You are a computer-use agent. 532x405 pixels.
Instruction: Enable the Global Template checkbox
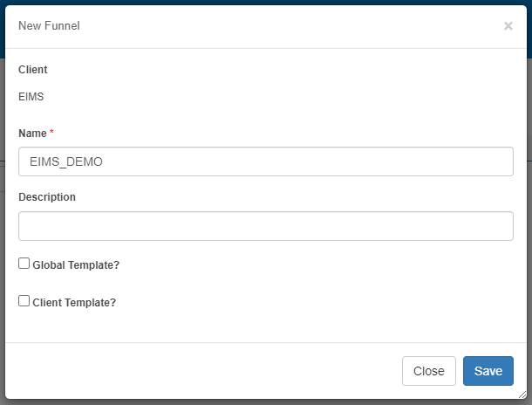pos(24,263)
